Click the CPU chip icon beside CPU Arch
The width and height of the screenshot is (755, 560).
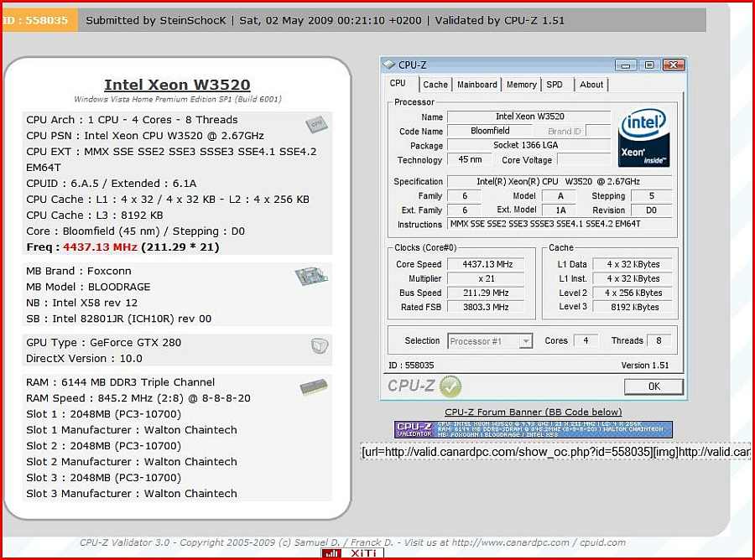point(316,124)
